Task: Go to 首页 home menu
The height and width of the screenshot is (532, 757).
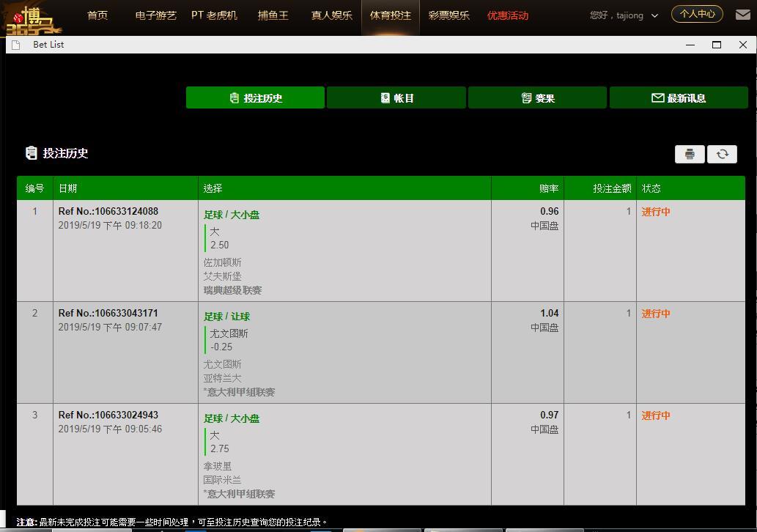Action: coord(97,15)
